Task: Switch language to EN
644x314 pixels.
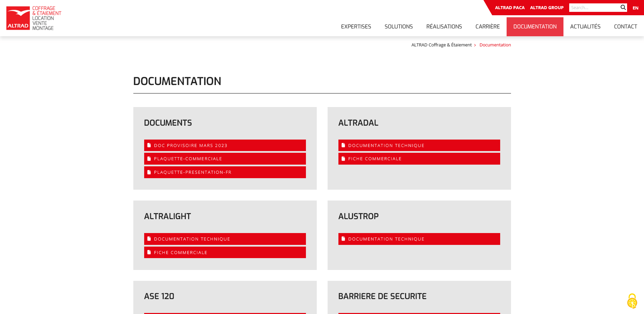Action: click(636, 8)
